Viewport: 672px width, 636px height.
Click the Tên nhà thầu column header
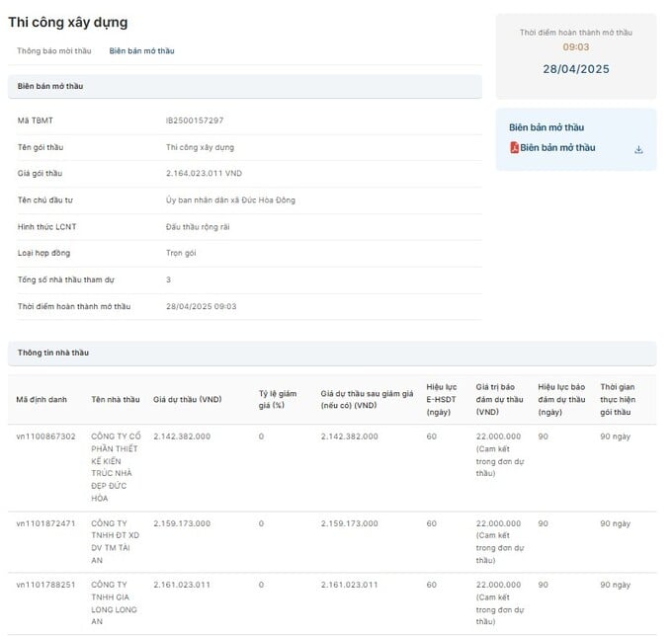116,400
